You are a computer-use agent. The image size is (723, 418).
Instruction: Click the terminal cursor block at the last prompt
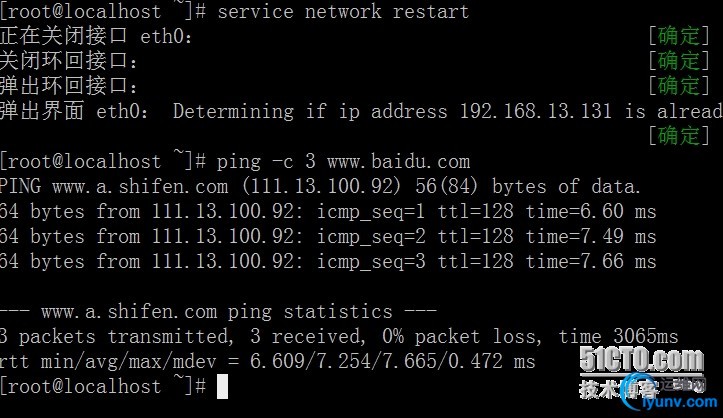222,387
